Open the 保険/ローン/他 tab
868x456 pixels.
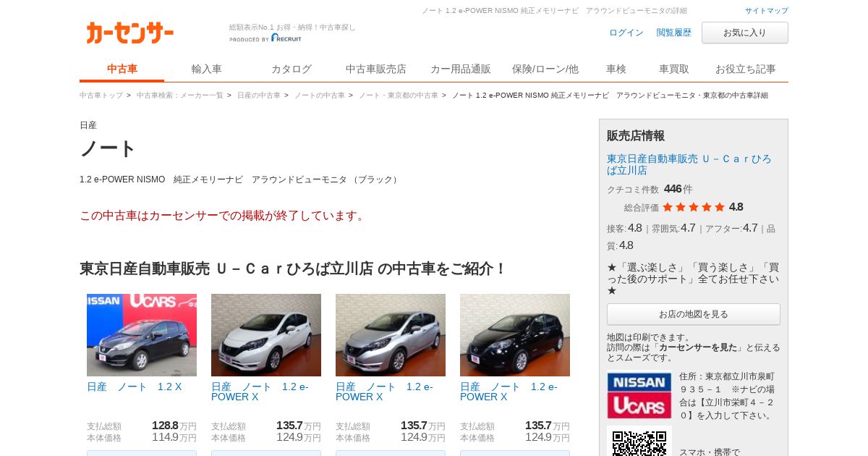(545, 69)
